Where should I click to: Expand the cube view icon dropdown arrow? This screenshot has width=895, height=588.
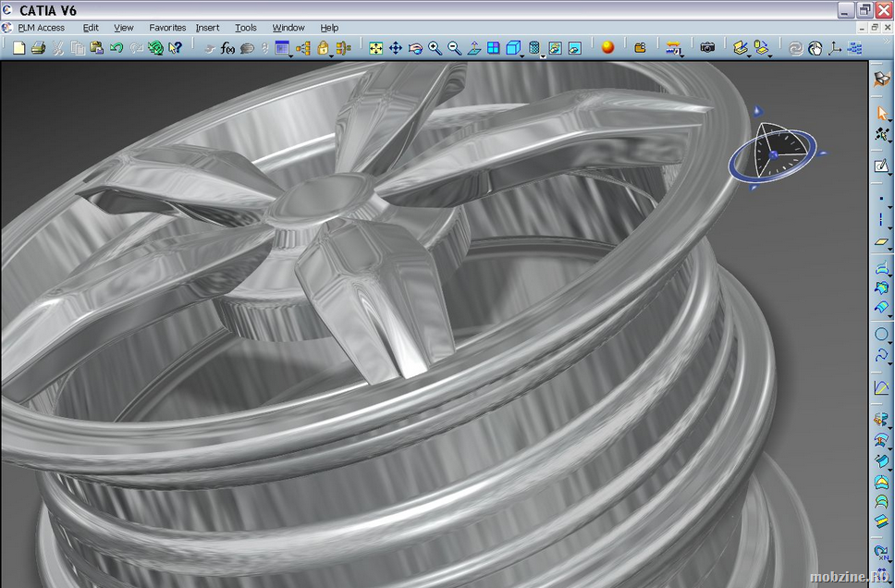(521, 55)
